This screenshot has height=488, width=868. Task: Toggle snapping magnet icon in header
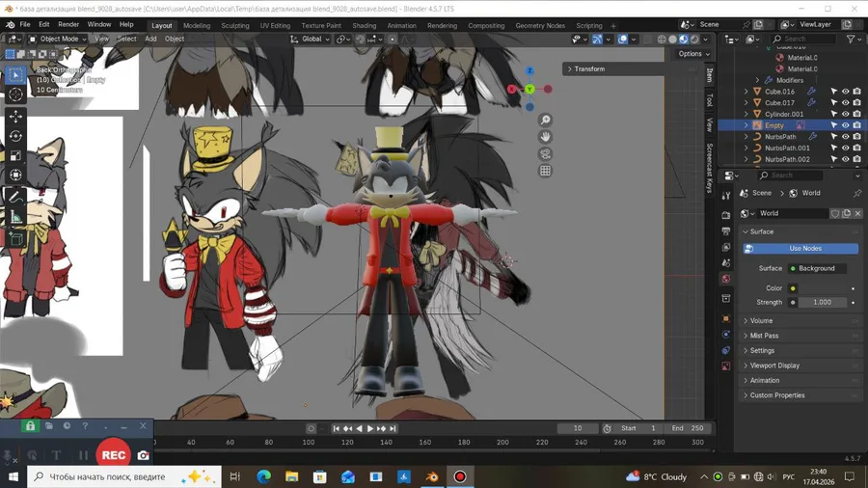point(361,40)
